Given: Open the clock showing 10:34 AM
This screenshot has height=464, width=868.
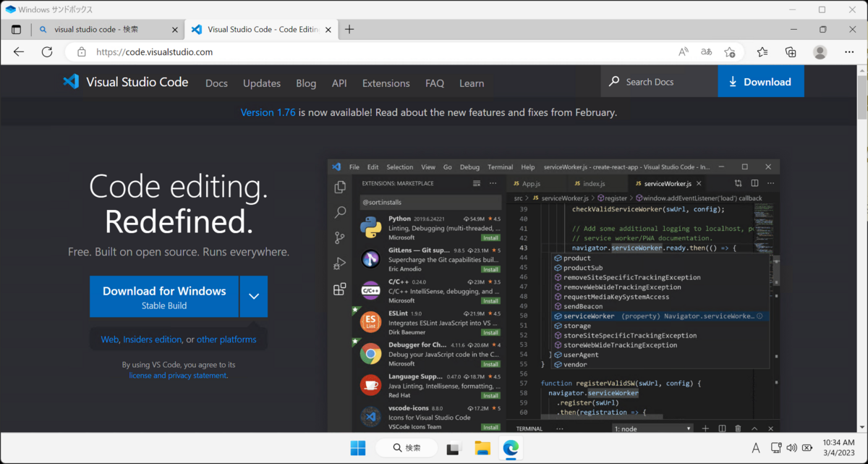Looking at the screenshot, I should coord(838,448).
